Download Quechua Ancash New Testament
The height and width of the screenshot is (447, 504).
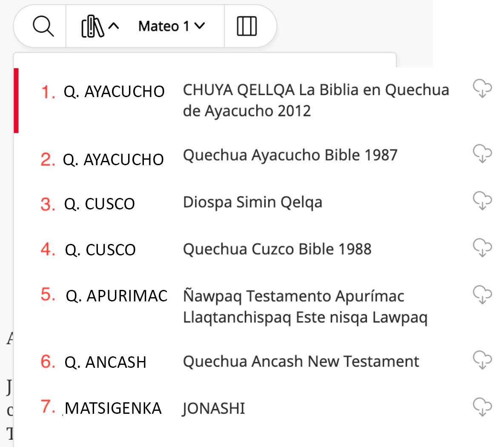[482, 361]
